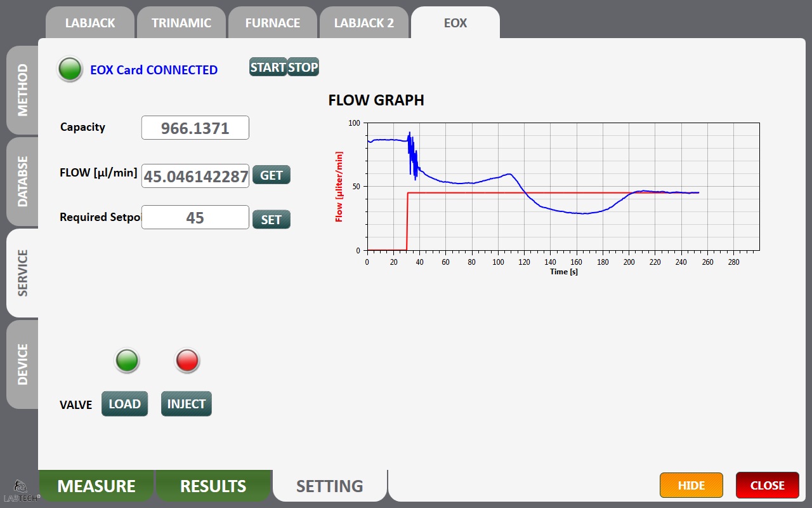This screenshot has height=508, width=812.
Task: Switch to the LABJACK tab
Action: [x=90, y=23]
